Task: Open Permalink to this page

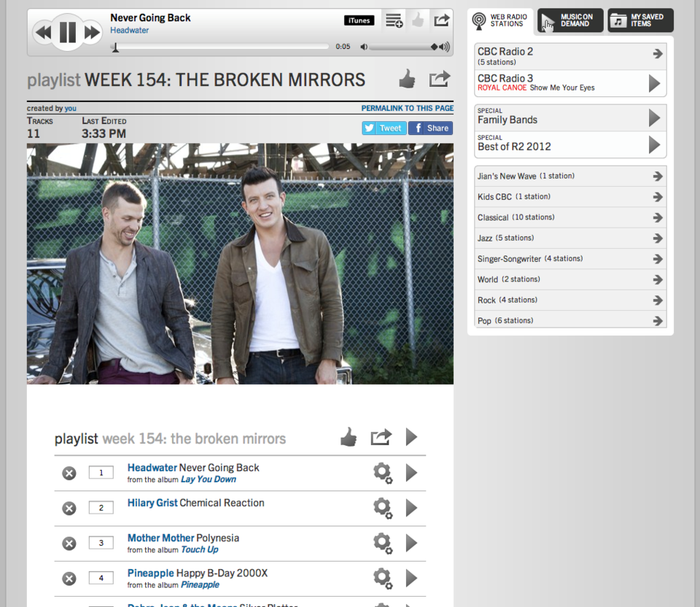Action: (x=407, y=108)
